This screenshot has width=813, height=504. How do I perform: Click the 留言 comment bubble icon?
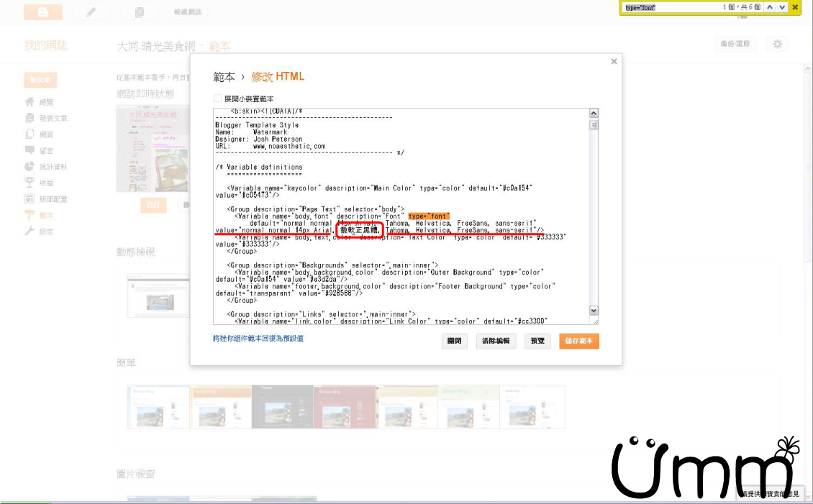pos(29,150)
